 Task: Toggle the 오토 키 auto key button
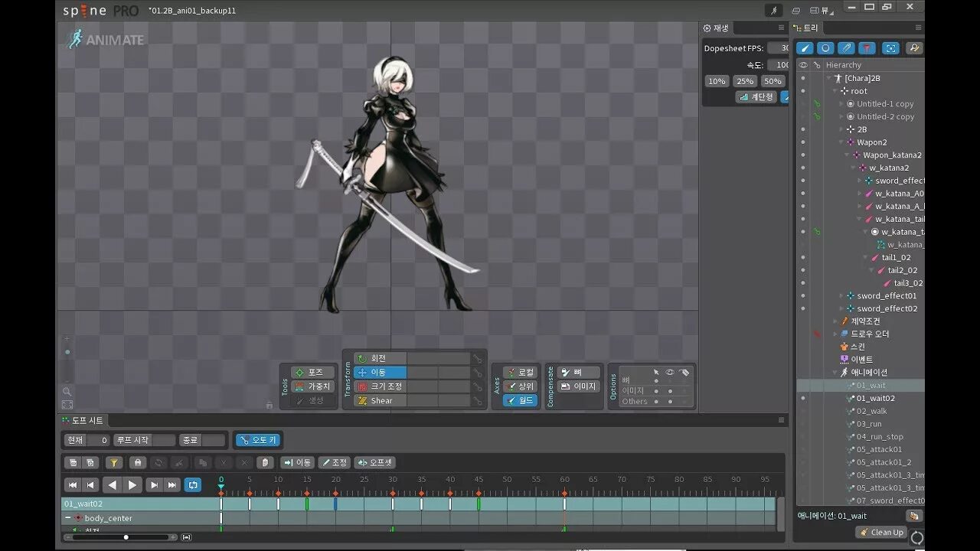(258, 440)
